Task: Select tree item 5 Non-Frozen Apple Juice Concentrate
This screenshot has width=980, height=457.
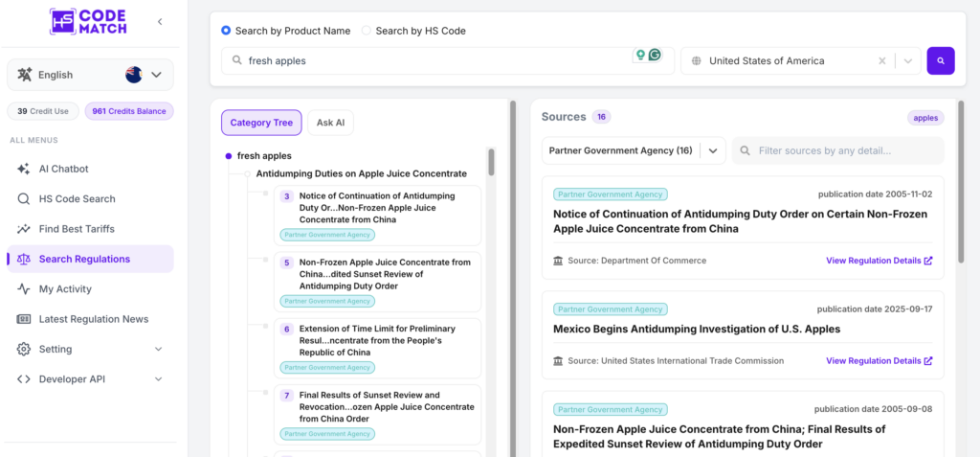Action: [x=377, y=282]
